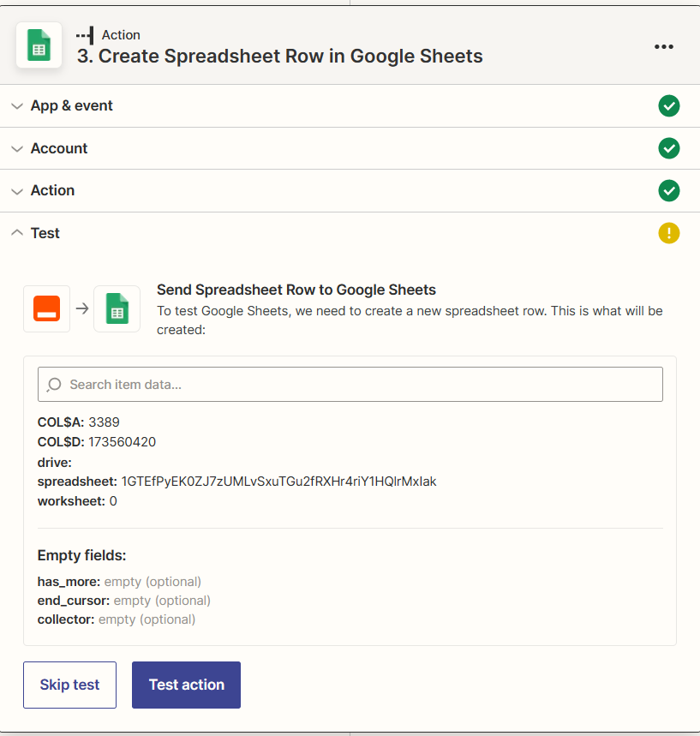
Task: Click the yellow warning icon beside Test
Action: [x=668, y=233]
